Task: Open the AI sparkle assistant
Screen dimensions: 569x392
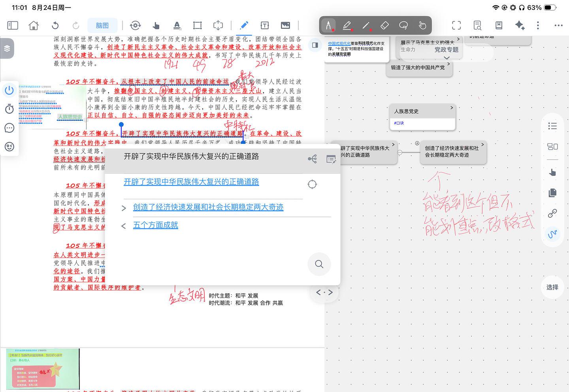Action: 520,26
